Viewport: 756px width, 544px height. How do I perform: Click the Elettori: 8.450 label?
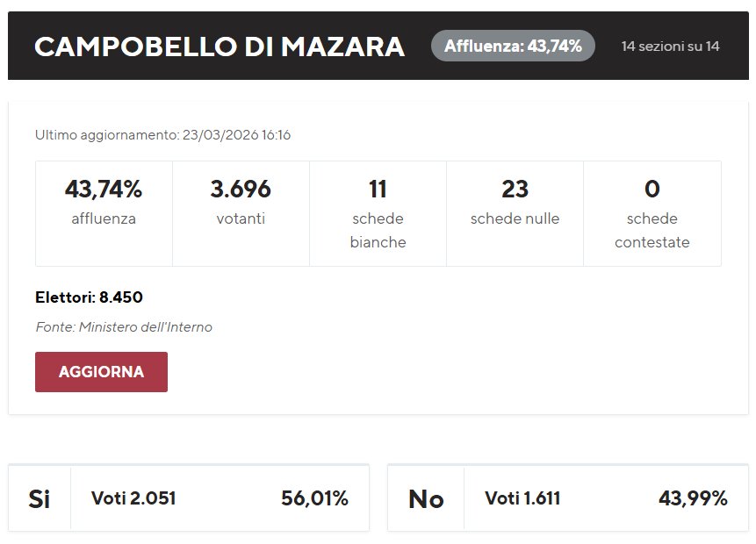[x=89, y=297]
